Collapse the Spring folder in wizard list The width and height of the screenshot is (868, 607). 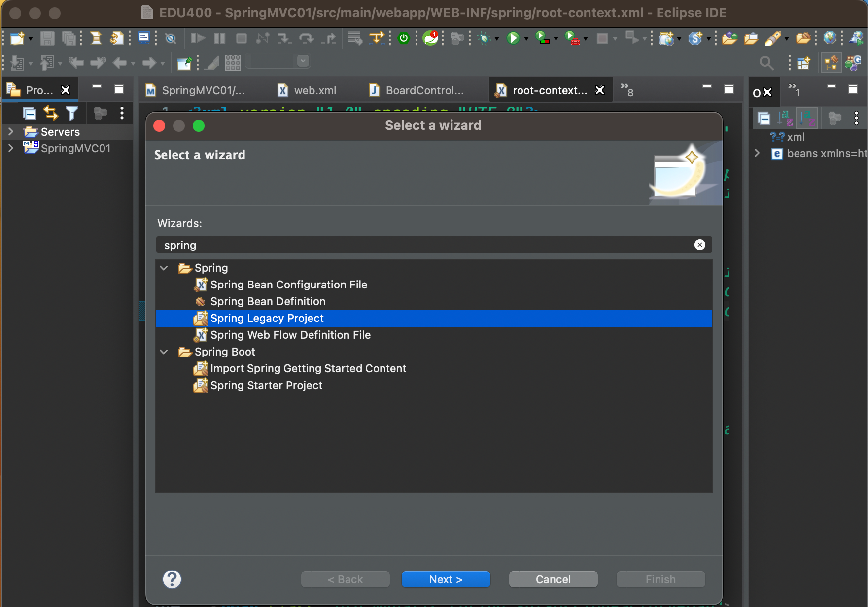click(164, 268)
